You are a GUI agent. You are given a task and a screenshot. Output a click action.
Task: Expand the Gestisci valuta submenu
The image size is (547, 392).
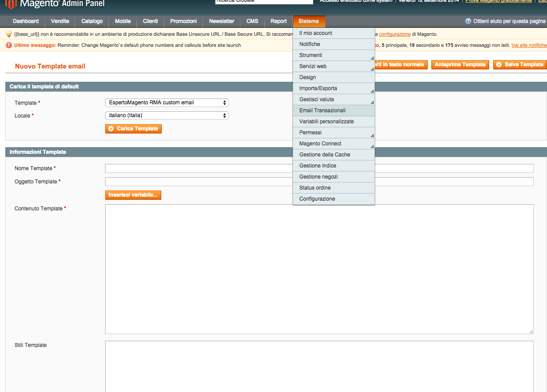pyautogui.click(x=334, y=99)
